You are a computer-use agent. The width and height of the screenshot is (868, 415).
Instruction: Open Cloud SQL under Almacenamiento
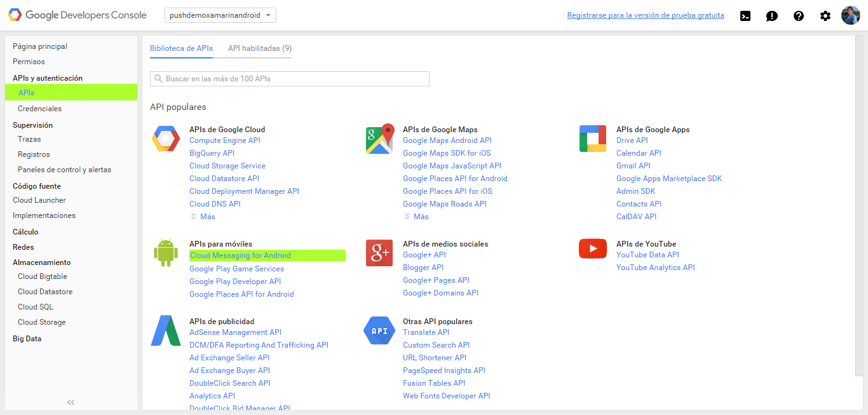click(x=36, y=307)
